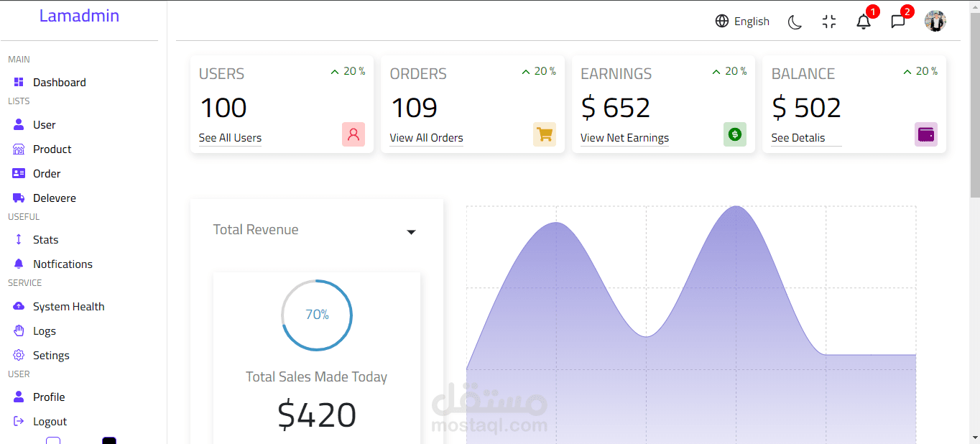Image resolution: width=980 pixels, height=444 pixels.
Task: View Logs from the sidebar
Action: tap(45, 331)
